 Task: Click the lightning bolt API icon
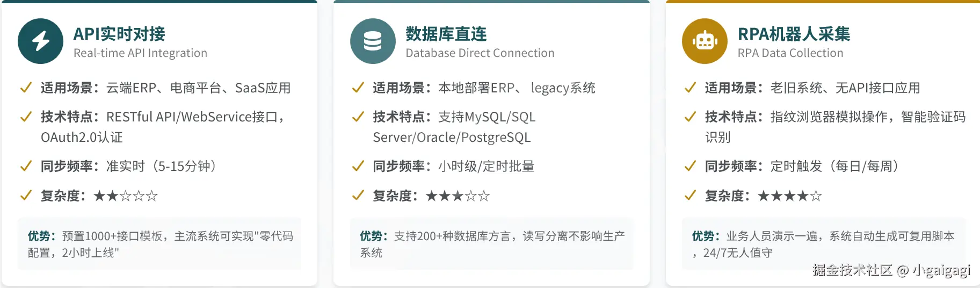tap(40, 41)
